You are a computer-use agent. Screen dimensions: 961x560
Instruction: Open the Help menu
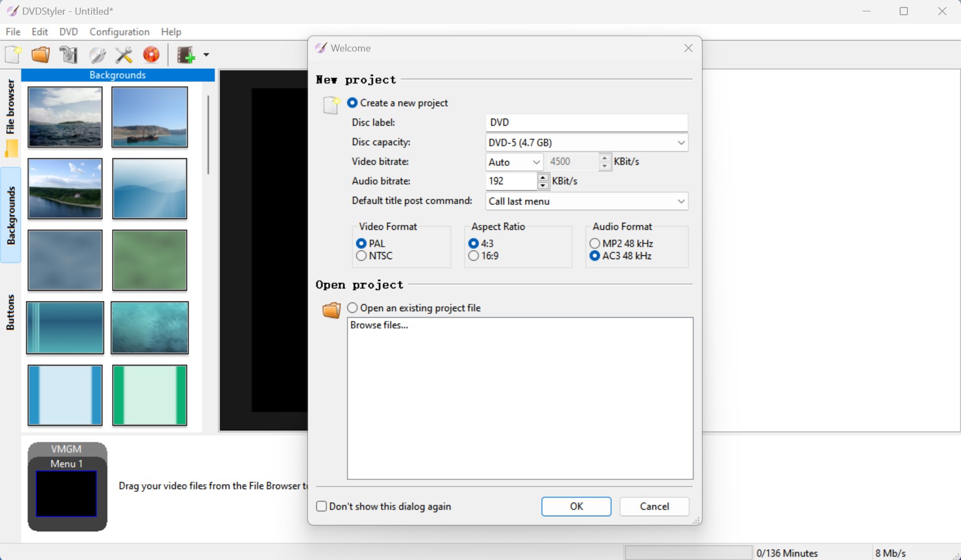[171, 32]
